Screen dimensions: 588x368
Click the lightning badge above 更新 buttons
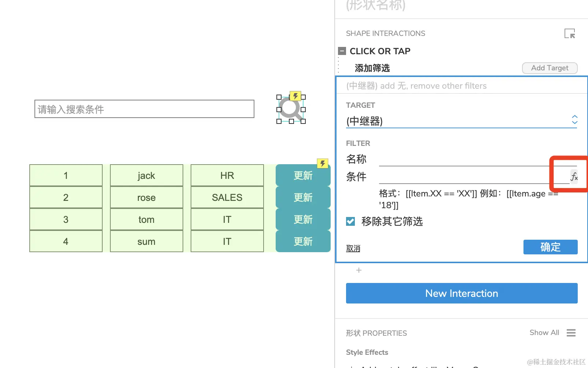323,163
